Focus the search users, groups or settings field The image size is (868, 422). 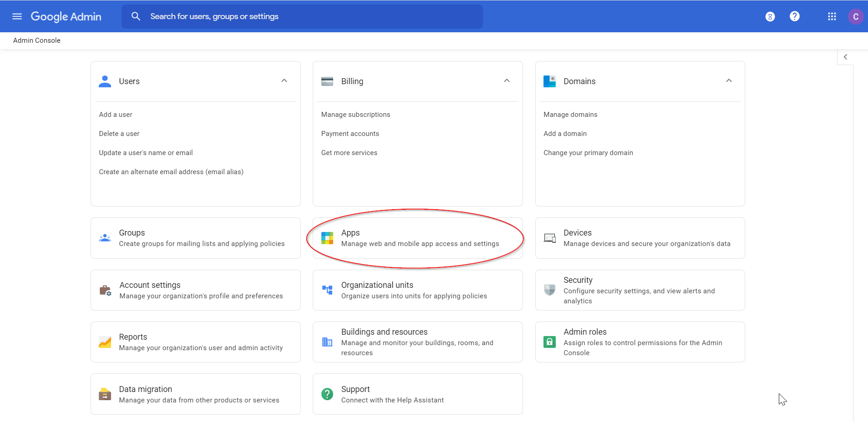(310, 16)
